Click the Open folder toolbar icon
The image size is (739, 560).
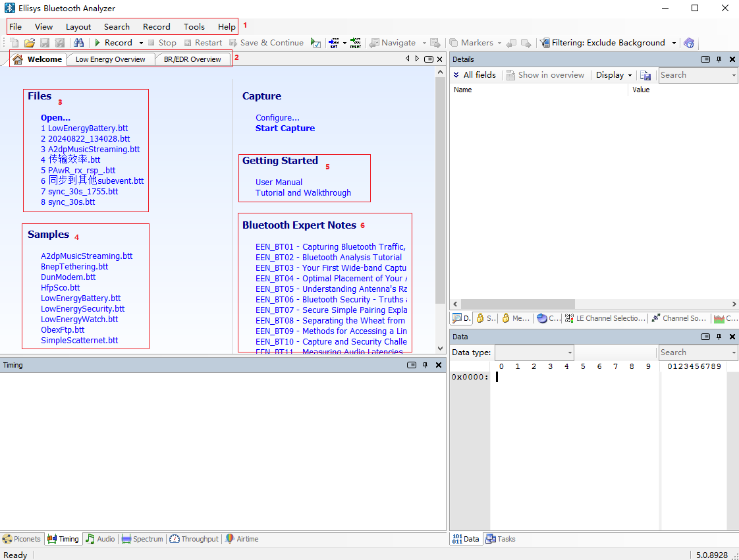click(x=30, y=43)
